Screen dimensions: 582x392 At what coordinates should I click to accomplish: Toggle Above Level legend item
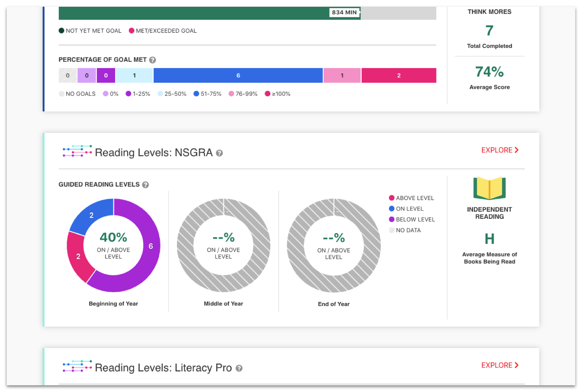click(x=411, y=198)
